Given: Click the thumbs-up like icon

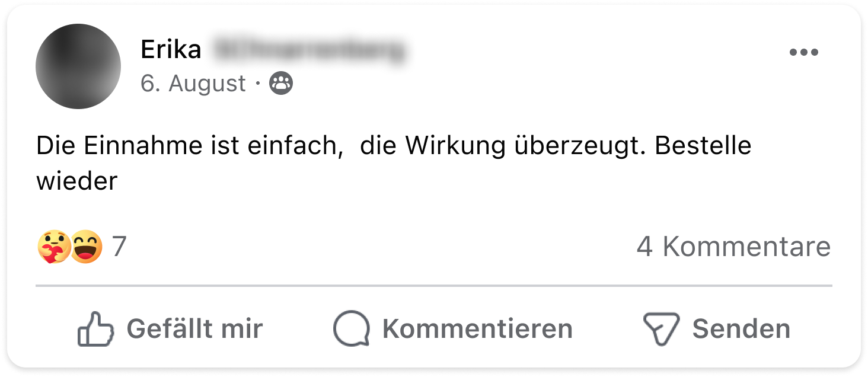Looking at the screenshot, I should click(95, 328).
